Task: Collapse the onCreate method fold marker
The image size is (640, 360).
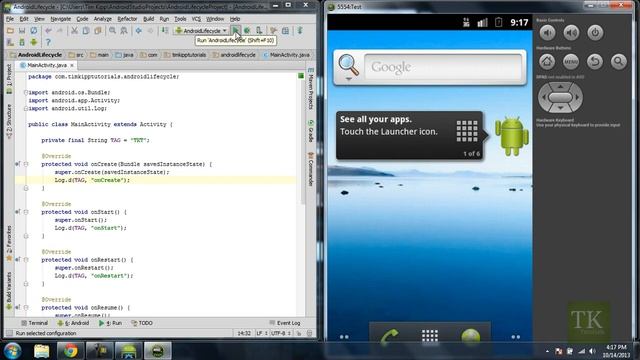Action: pos(26,164)
